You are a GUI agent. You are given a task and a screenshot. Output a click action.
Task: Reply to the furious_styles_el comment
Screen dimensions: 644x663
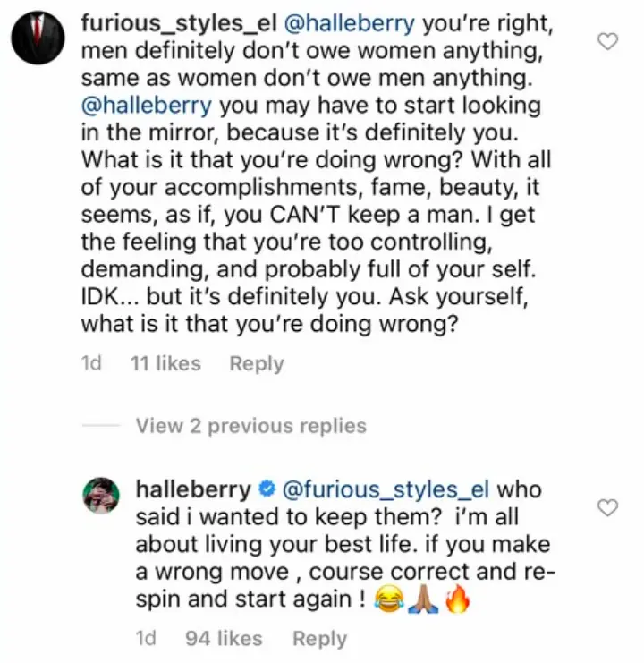point(257,364)
